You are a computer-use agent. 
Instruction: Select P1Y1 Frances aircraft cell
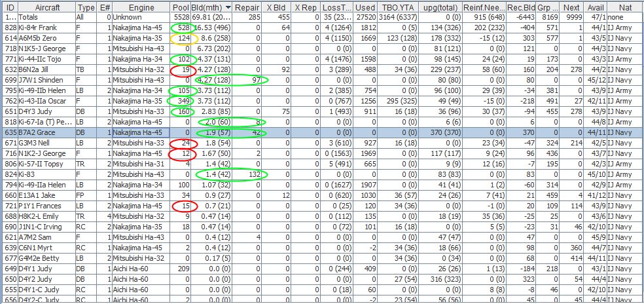pos(47,206)
